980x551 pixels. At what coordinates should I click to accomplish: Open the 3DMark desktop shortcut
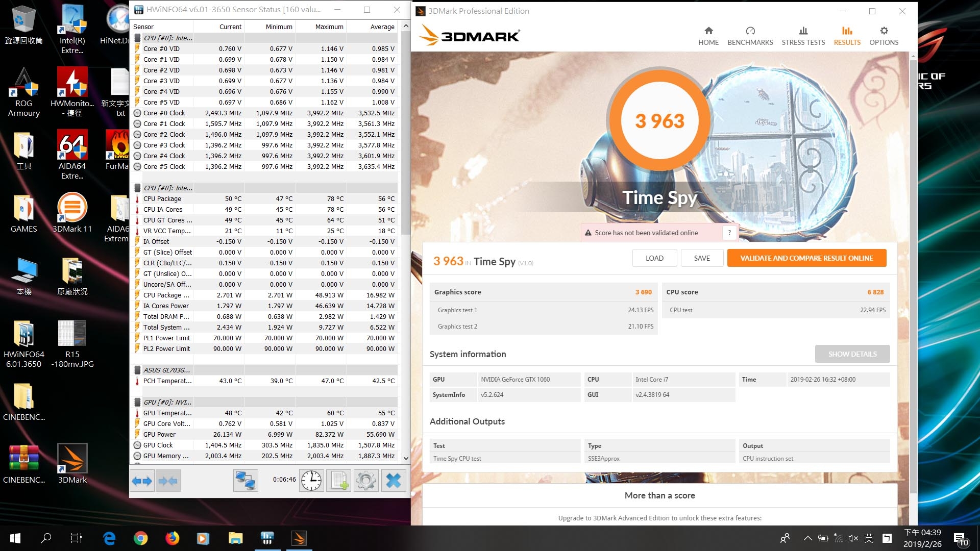[72, 464]
